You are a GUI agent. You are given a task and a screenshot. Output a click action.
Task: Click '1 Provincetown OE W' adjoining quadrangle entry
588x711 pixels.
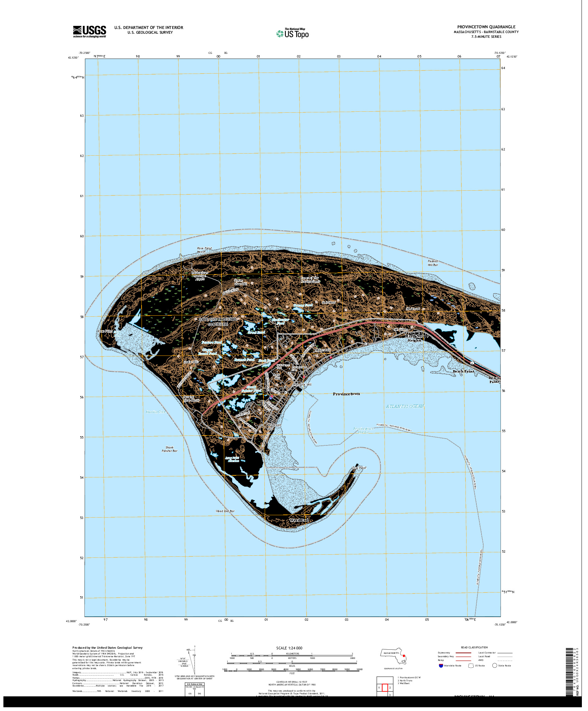409,678
